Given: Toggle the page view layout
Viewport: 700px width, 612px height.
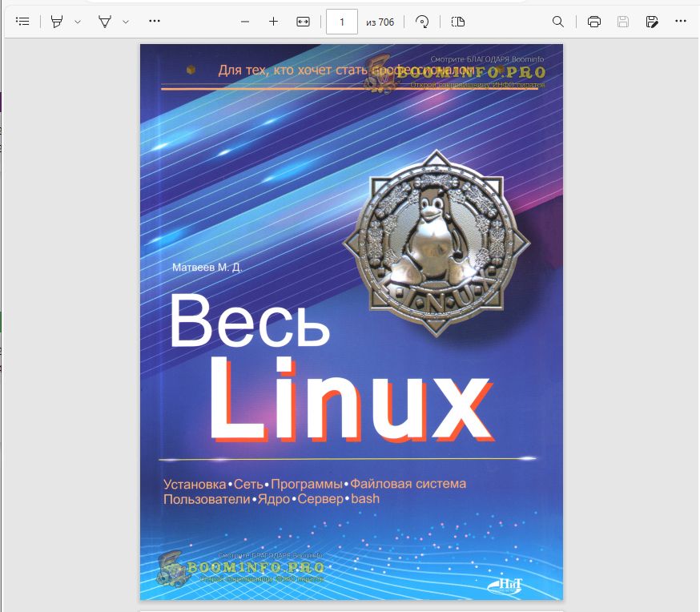Looking at the screenshot, I should pyautogui.click(x=457, y=22).
